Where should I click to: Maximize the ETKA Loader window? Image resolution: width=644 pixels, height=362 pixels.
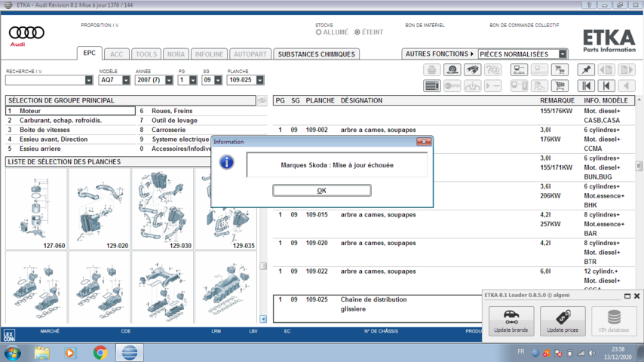coord(627,296)
